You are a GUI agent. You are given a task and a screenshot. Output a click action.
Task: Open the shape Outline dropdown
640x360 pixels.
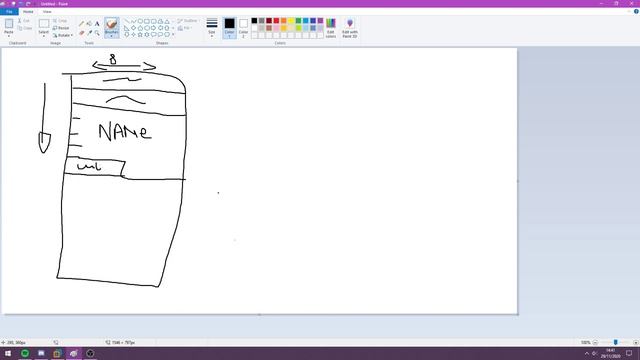[188, 20]
